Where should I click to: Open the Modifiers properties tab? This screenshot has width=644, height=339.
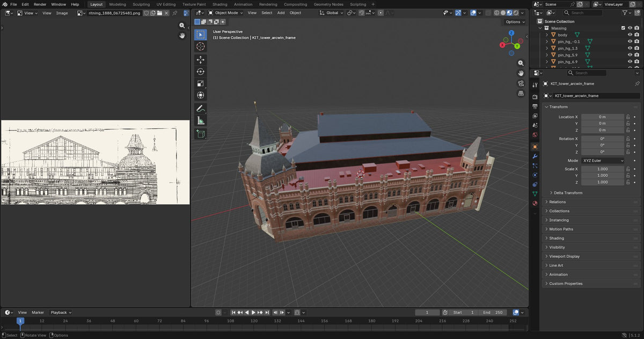point(535,156)
